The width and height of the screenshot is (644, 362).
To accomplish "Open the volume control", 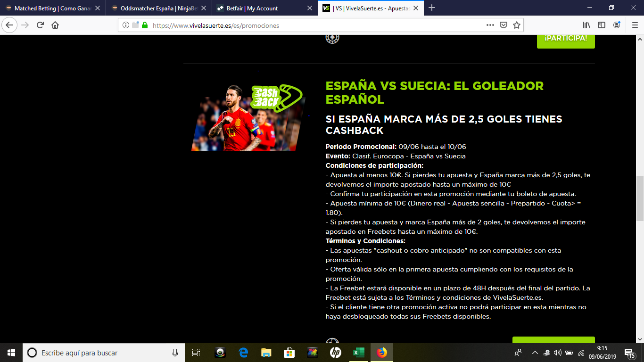I will pos(557,353).
